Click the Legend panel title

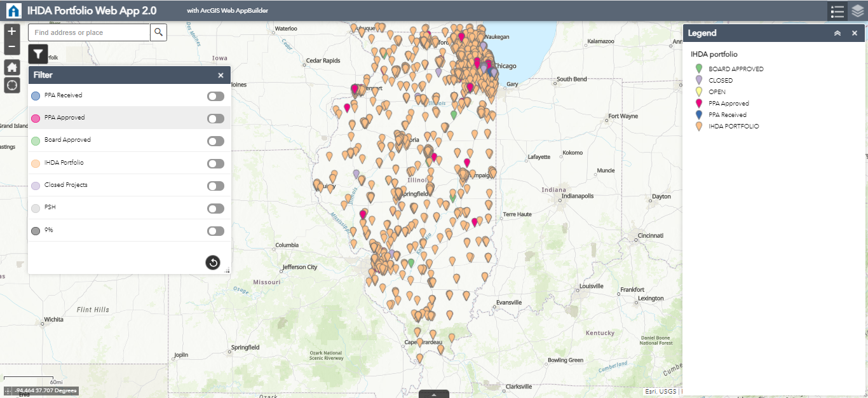pyautogui.click(x=702, y=33)
